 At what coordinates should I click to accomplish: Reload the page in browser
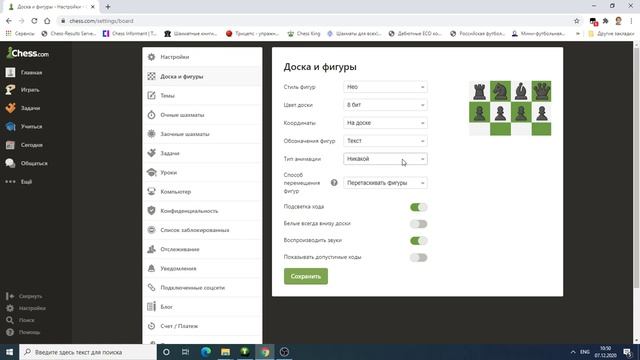click(34, 21)
